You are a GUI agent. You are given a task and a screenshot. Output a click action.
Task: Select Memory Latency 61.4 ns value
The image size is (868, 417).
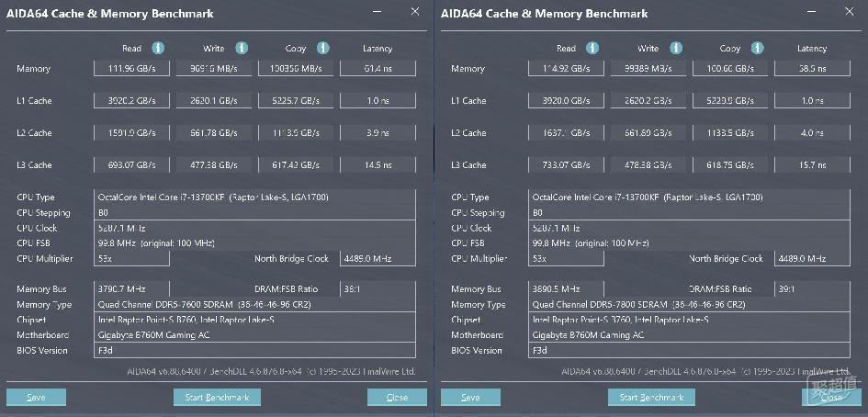coord(378,69)
